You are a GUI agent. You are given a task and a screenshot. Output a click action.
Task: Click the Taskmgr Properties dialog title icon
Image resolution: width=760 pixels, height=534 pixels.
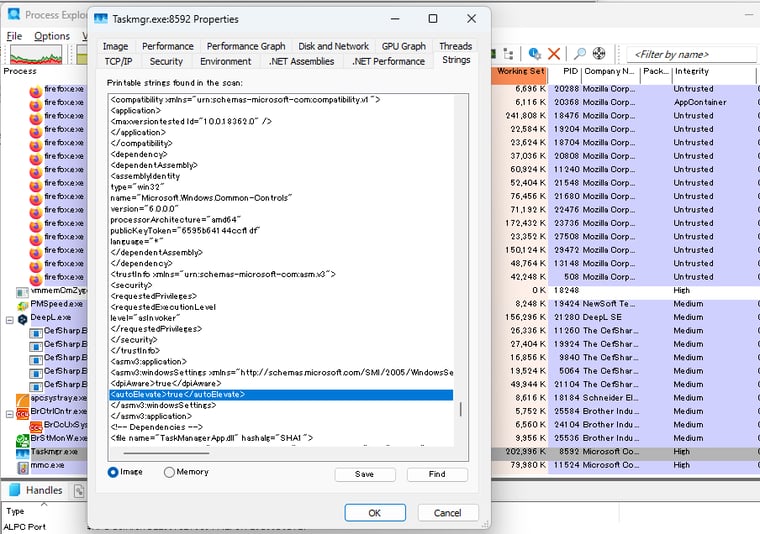click(101, 19)
